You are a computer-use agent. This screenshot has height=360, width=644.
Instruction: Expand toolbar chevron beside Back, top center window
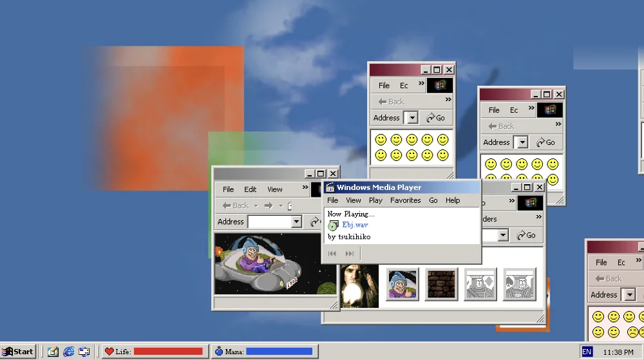448,99
